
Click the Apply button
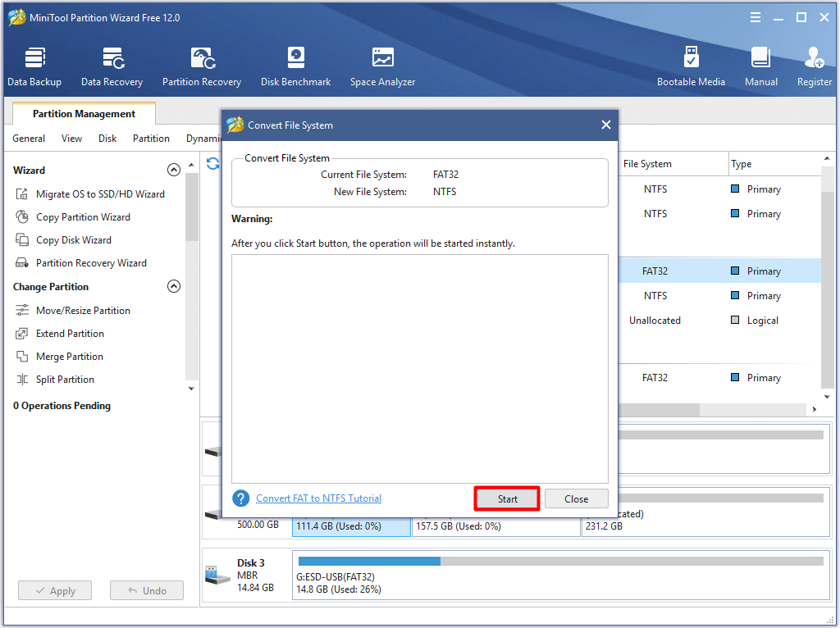click(55, 591)
